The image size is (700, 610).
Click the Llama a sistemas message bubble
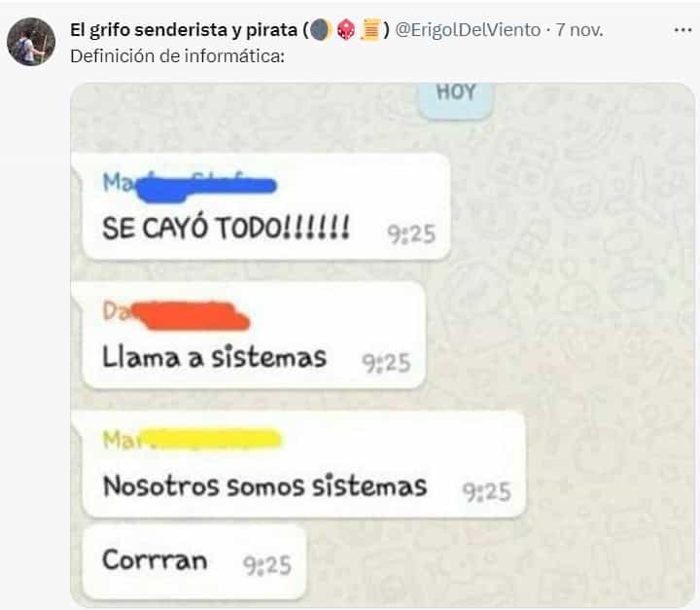click(x=254, y=336)
